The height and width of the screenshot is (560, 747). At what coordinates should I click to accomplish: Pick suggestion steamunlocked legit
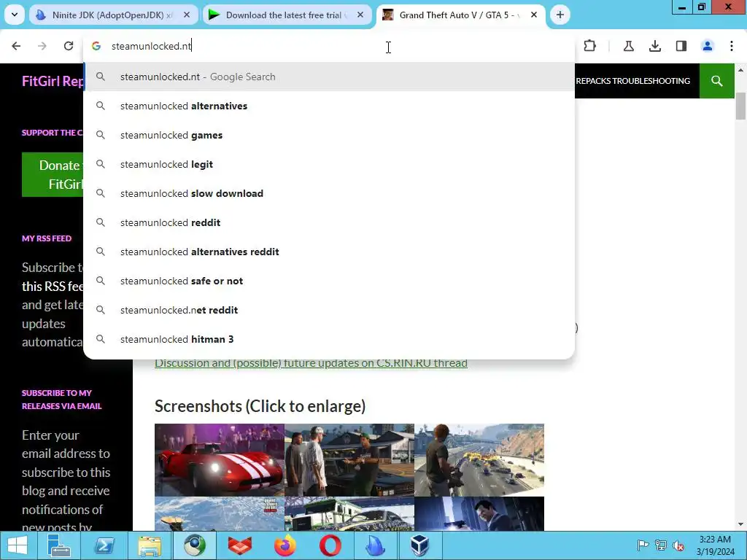click(x=329, y=164)
